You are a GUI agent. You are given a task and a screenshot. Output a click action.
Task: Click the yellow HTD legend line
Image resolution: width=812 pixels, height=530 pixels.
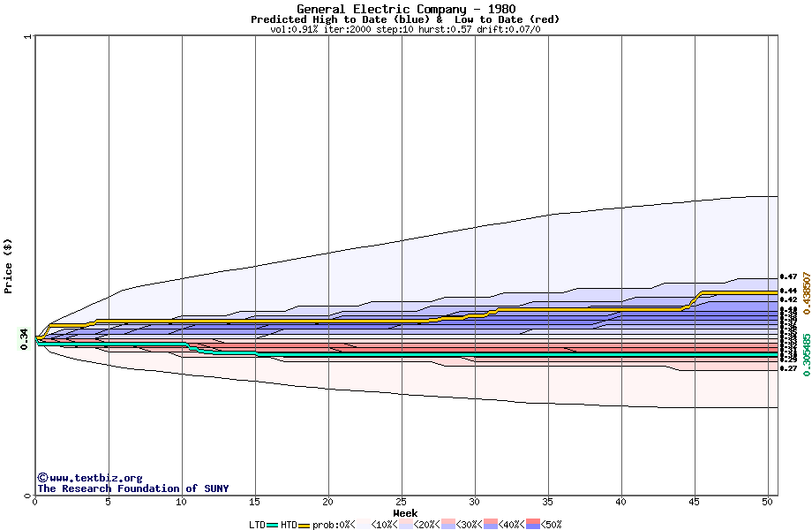point(304,526)
